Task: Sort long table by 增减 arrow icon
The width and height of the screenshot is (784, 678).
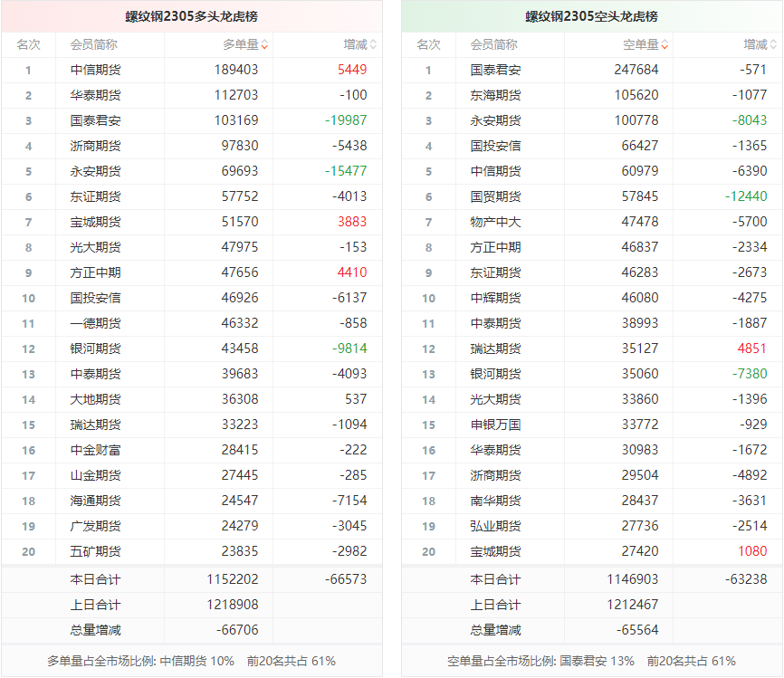Action: pos(373,44)
